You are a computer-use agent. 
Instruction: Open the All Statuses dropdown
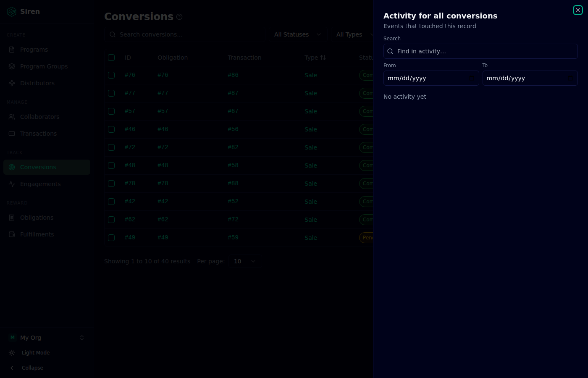298,34
